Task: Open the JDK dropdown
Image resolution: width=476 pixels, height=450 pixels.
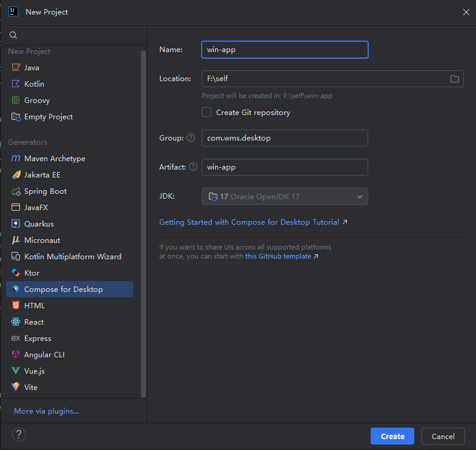Action: [x=285, y=196]
